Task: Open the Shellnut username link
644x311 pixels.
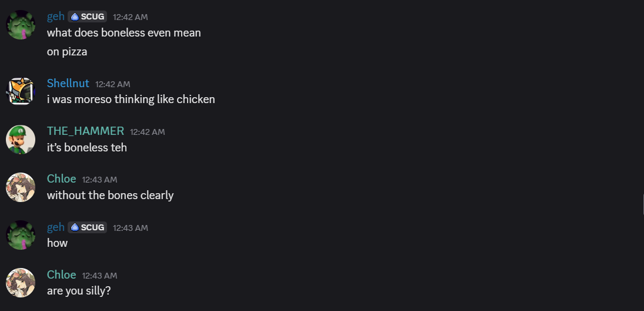Action: tap(68, 83)
